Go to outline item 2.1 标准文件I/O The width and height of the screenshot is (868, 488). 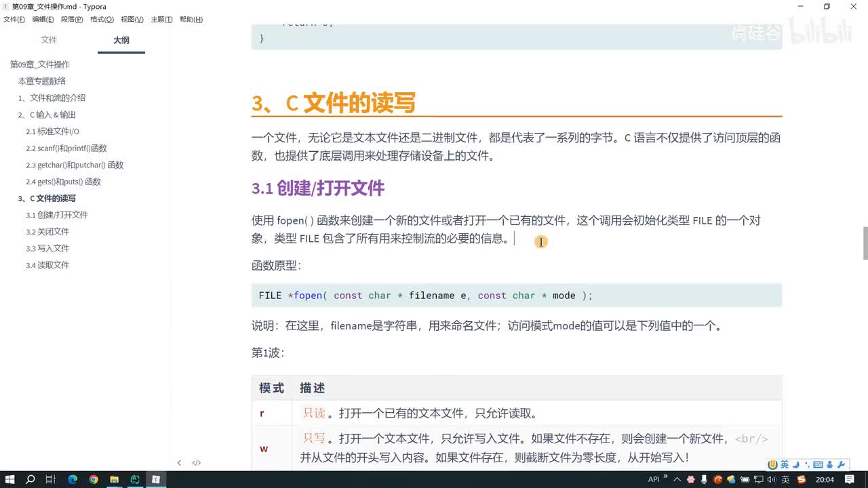click(52, 131)
